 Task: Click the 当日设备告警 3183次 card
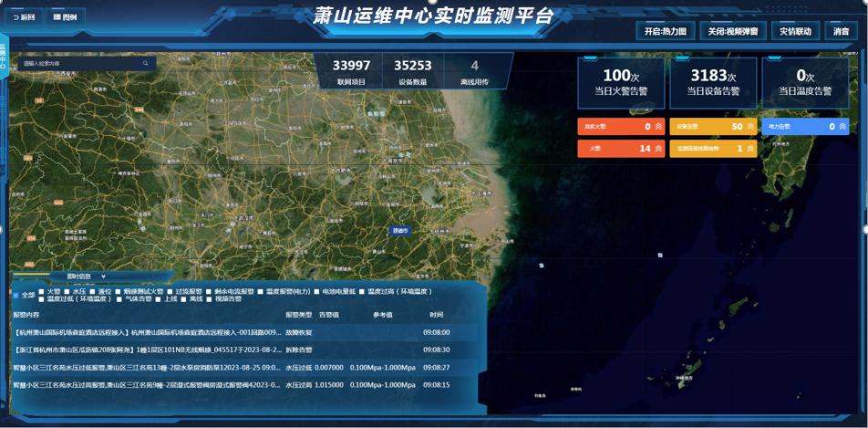(713, 83)
